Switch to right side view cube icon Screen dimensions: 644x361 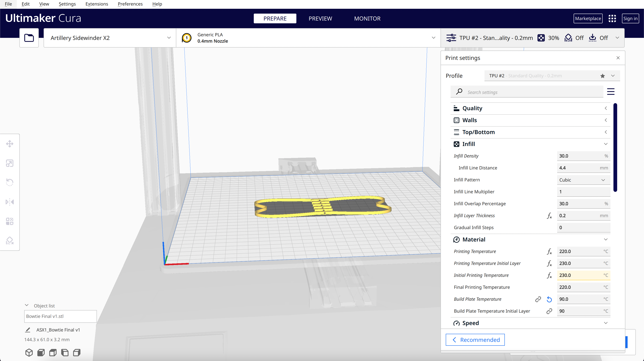pyautogui.click(x=77, y=352)
